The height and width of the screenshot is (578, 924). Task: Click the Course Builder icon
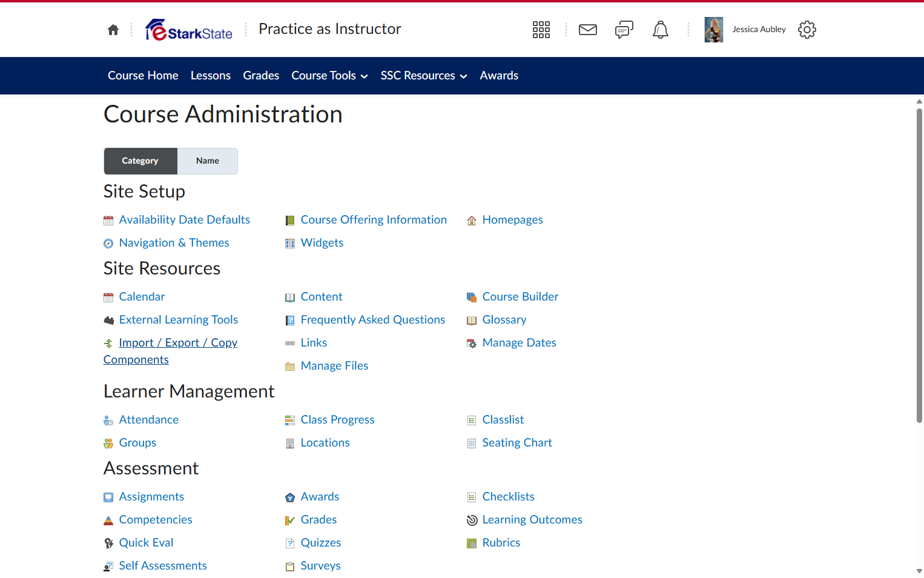pos(472,297)
